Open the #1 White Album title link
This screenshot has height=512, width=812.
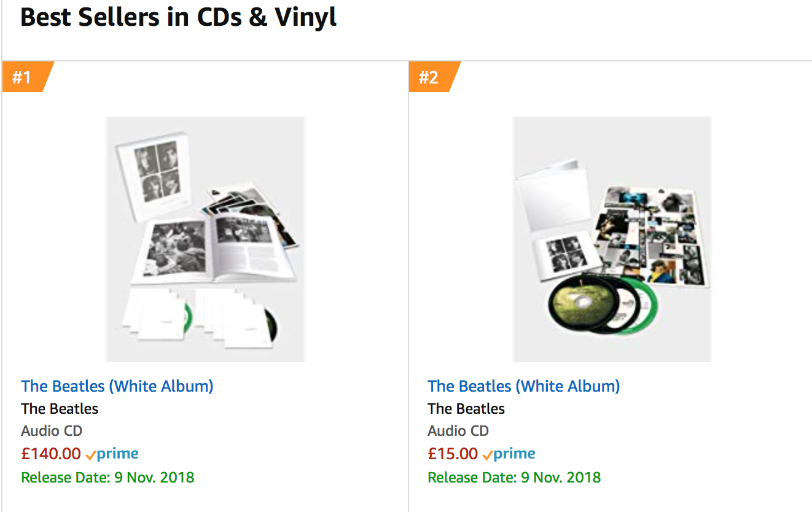click(117, 386)
